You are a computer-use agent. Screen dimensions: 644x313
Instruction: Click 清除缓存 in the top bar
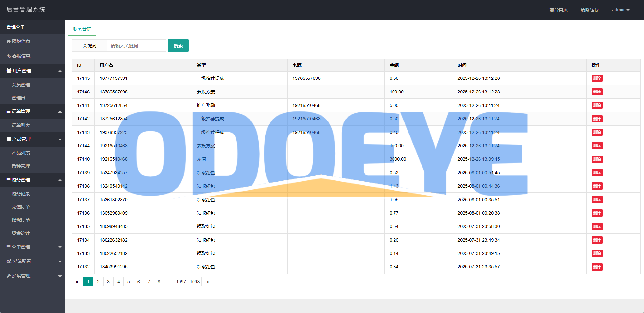tap(590, 10)
